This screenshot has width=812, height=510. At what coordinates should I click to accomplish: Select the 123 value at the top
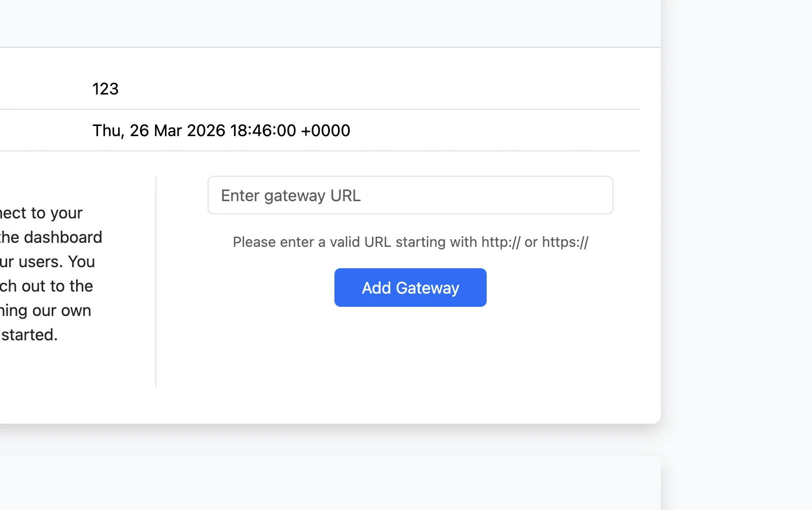[105, 88]
